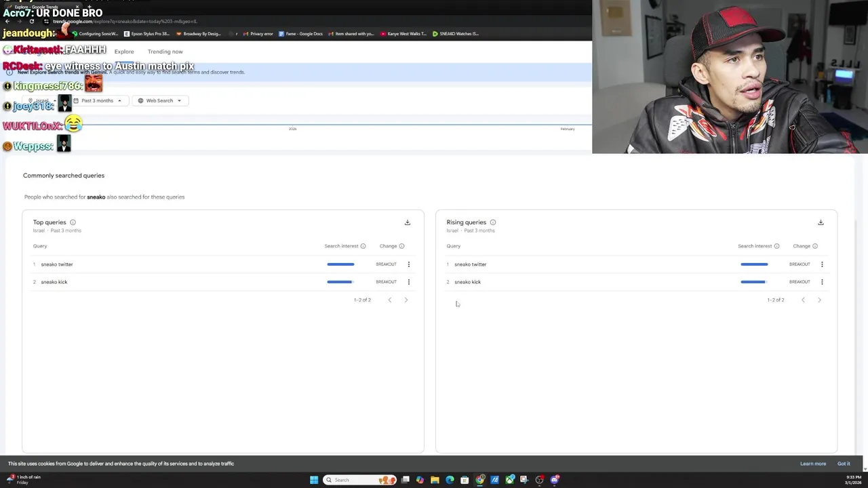
Task: Click the browser address bar URL
Action: 125,22
